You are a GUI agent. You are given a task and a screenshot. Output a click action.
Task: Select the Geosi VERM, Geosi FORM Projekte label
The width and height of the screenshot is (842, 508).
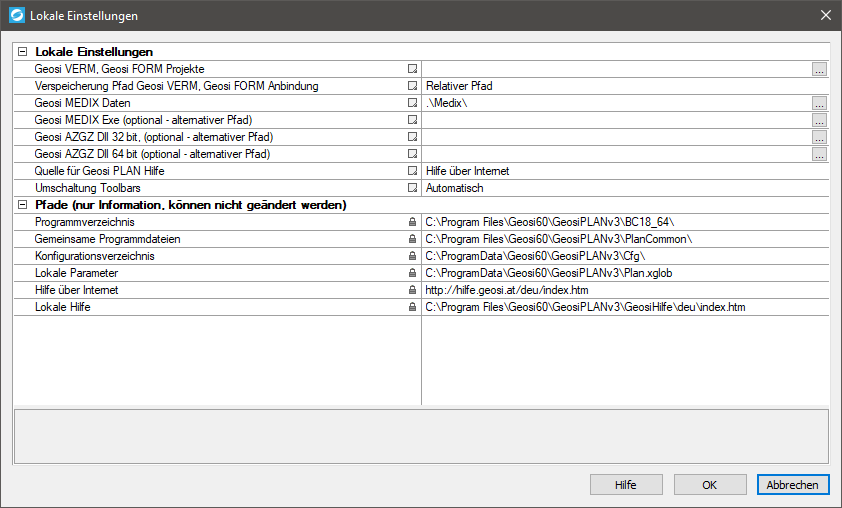(x=120, y=69)
